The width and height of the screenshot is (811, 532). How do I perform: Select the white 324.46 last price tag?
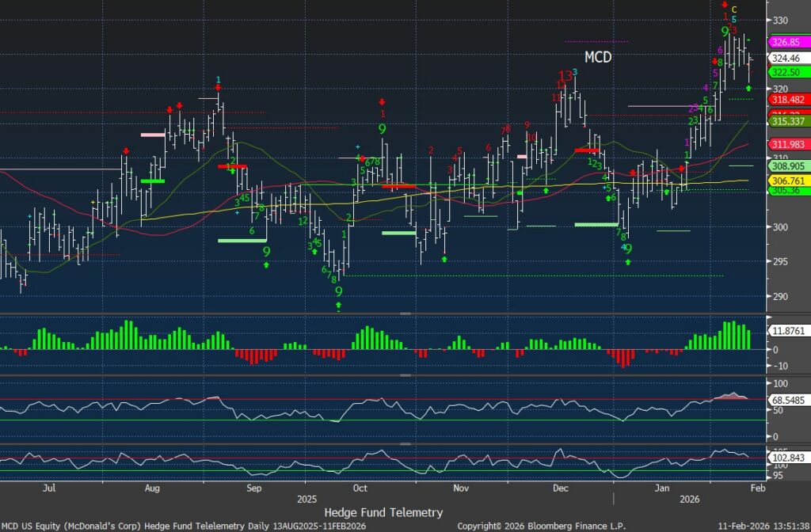pyautogui.click(x=785, y=58)
